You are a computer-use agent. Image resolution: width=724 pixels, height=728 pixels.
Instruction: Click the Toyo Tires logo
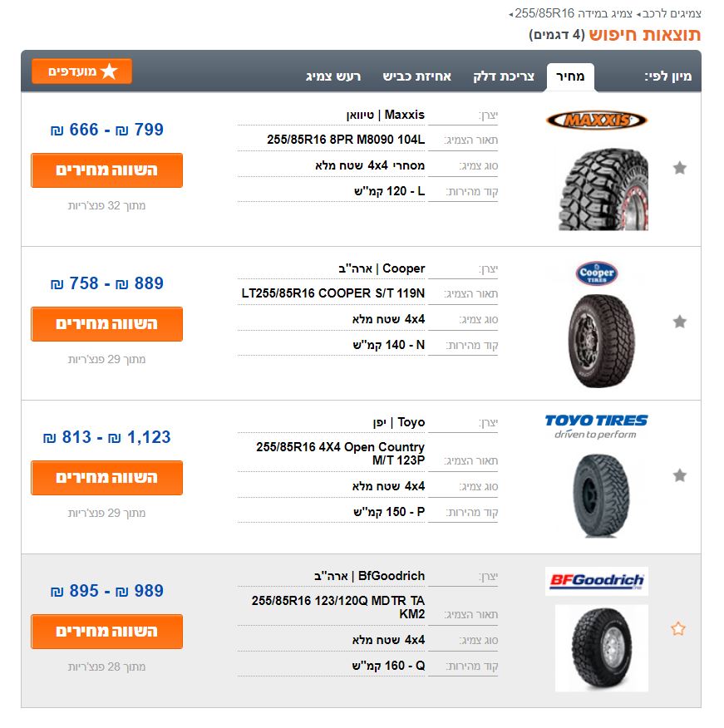(x=596, y=426)
